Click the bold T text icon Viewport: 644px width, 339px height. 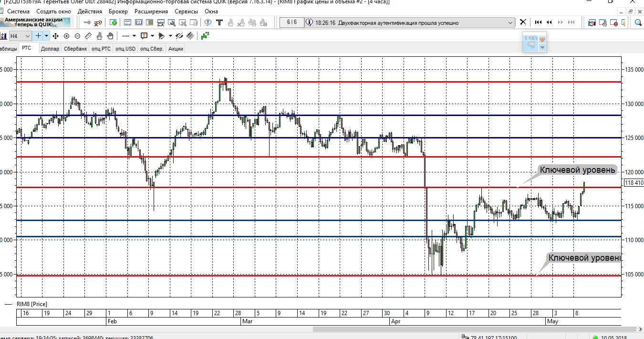[219, 22]
